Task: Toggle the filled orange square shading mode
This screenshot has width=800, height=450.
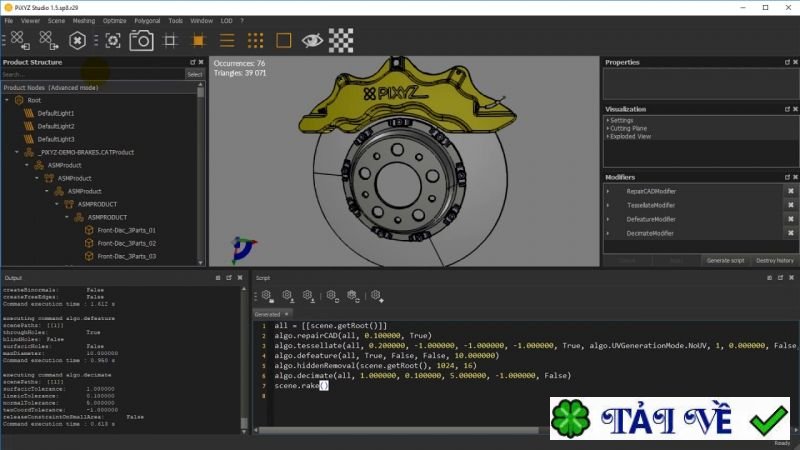Action: click(x=198, y=40)
